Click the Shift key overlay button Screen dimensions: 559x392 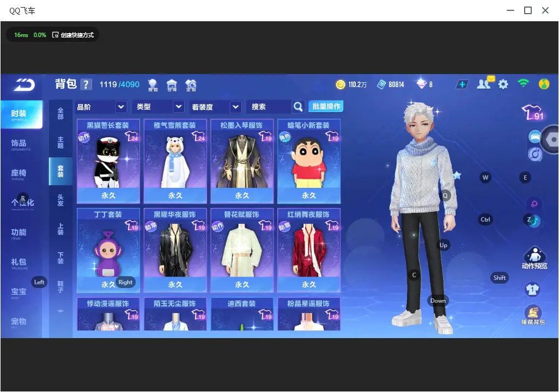click(499, 278)
